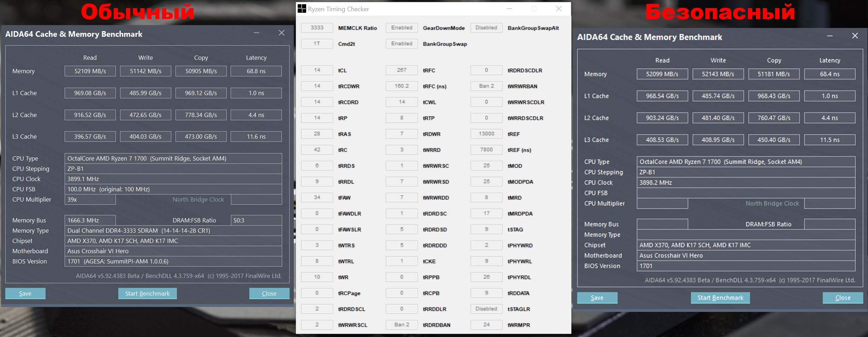Close the left AIDA64 window with X

pyautogui.click(x=281, y=33)
